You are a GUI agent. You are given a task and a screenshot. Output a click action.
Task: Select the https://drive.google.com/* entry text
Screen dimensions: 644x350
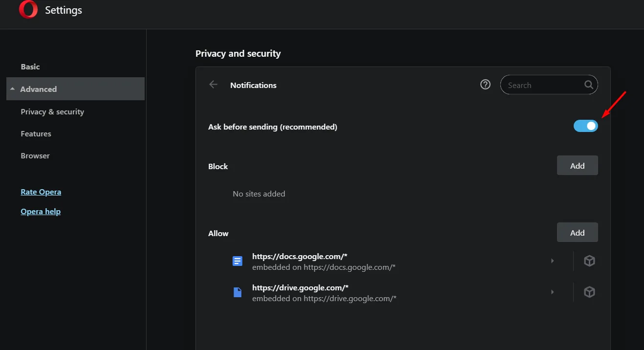coord(301,287)
